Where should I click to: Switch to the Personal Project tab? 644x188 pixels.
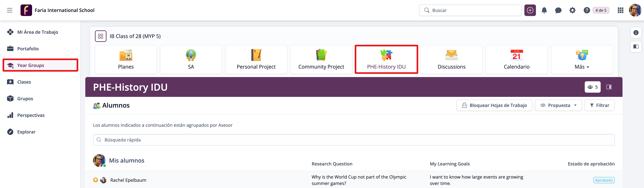256,59
